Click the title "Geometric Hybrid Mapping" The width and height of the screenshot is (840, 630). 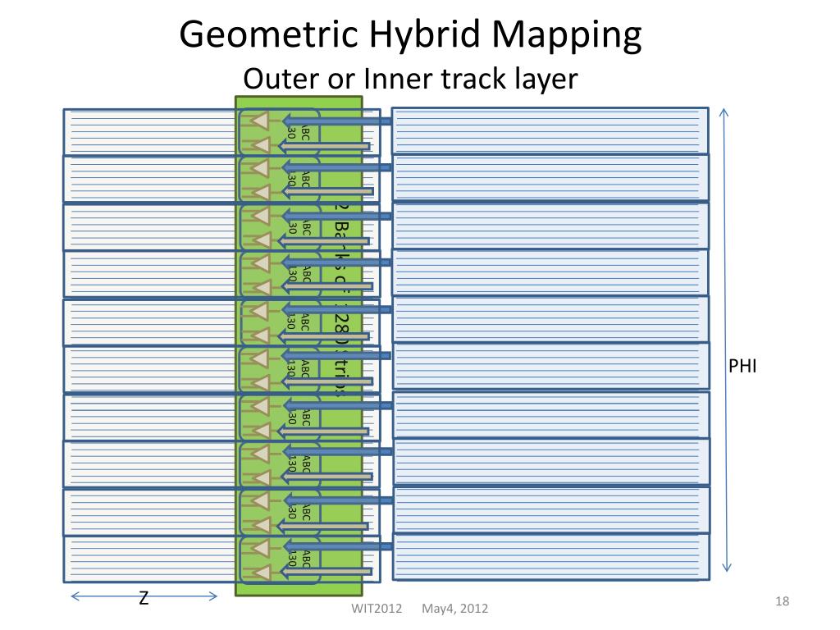click(410, 34)
